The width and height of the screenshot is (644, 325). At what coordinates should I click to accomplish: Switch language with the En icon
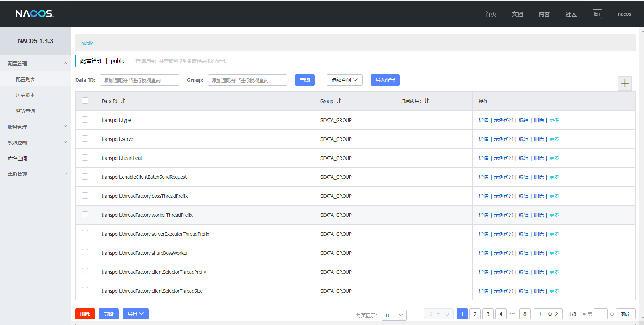tap(597, 14)
